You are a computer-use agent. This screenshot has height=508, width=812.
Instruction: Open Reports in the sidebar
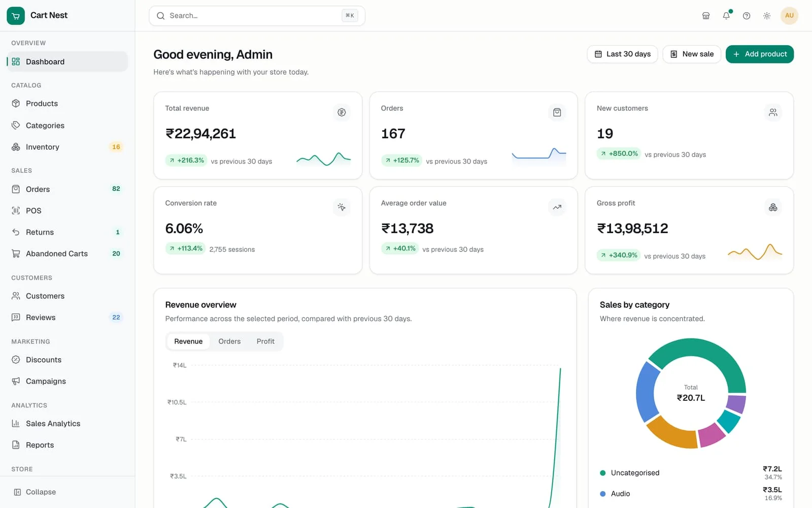(67, 445)
